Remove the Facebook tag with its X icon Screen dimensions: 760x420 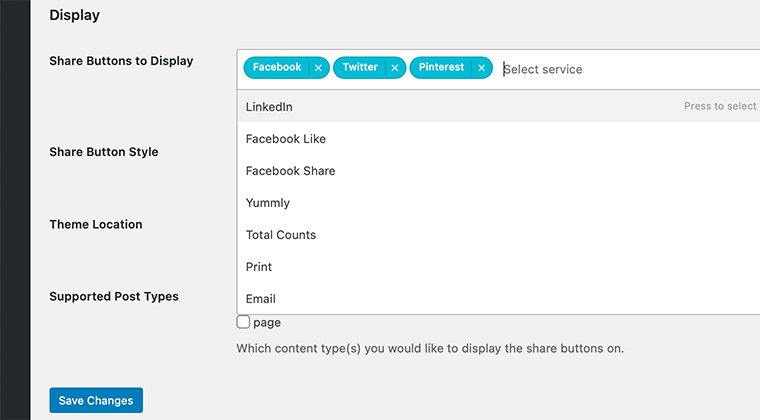pos(318,68)
